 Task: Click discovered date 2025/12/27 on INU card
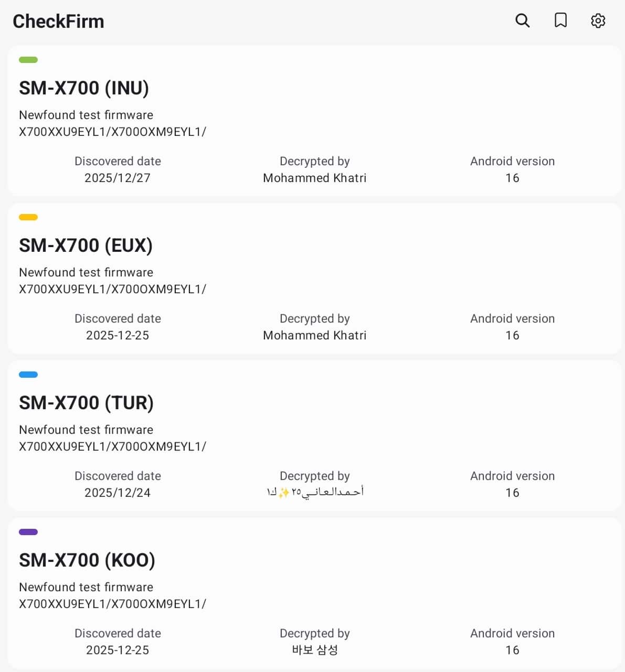coord(118,178)
